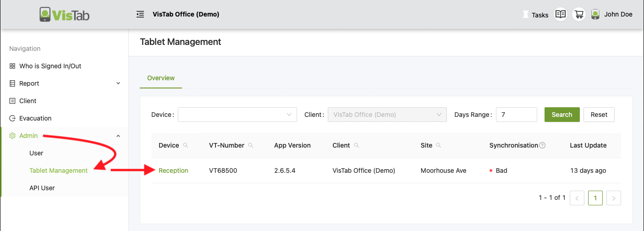
Task: Open the Device dropdown filter
Action: tap(237, 115)
